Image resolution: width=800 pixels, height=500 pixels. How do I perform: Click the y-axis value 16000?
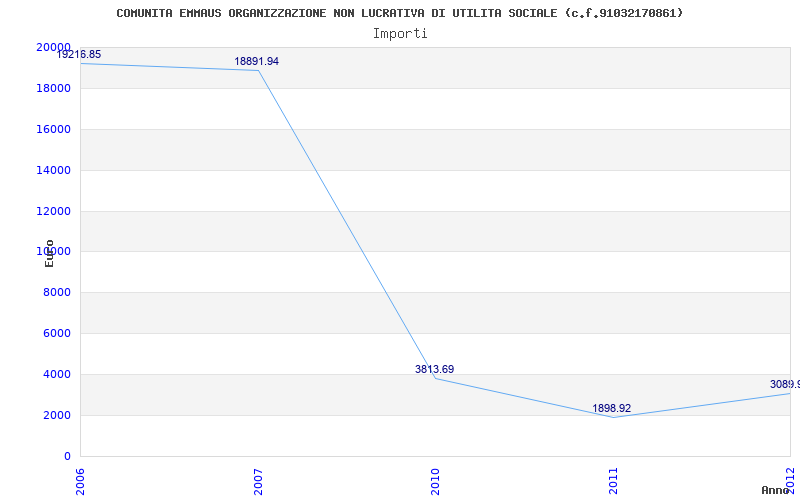click(53, 129)
